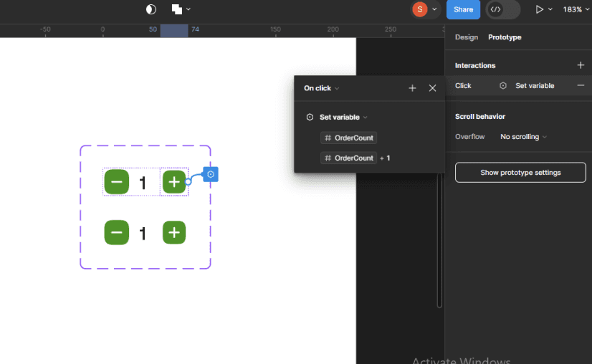Click Show prototype settings button

tap(520, 173)
